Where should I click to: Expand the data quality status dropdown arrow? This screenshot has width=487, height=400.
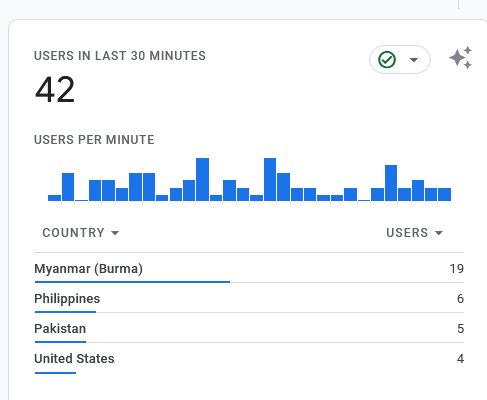click(414, 60)
